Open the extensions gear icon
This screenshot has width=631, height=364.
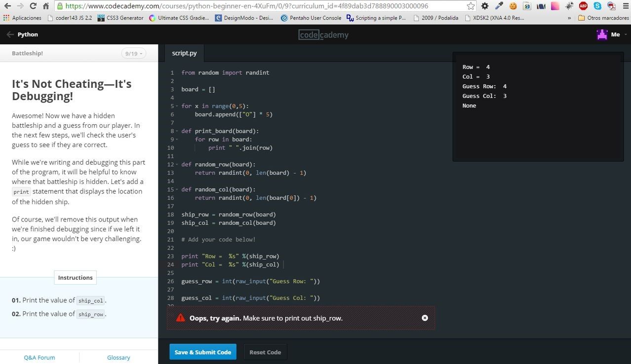click(x=485, y=5)
